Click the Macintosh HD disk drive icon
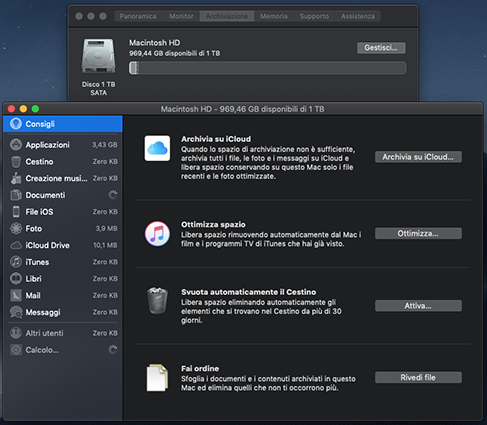The image size is (487, 425). [x=98, y=56]
